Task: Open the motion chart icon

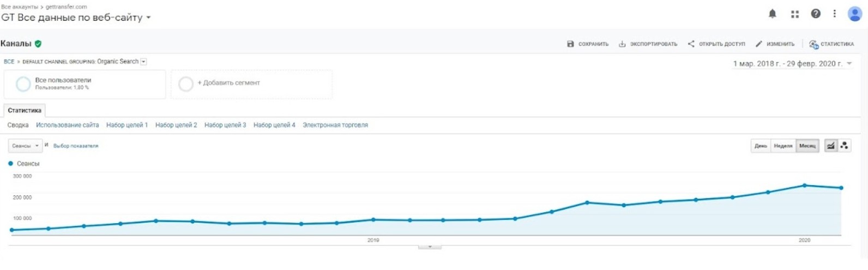Action: (845, 145)
